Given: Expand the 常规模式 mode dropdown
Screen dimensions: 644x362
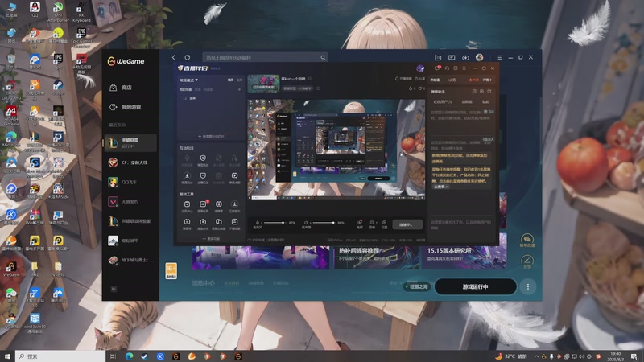Looking at the screenshot, I should (188, 80).
